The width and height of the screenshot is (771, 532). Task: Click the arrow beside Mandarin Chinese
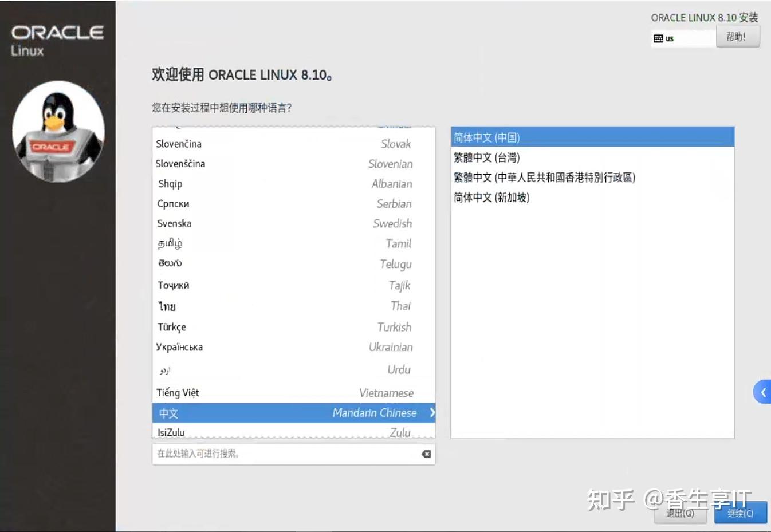pyautogui.click(x=432, y=412)
